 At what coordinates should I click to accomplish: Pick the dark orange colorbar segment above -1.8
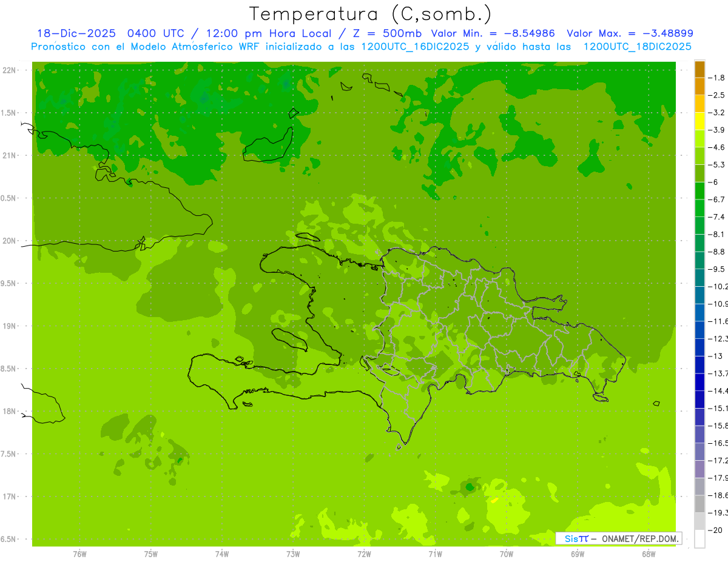[700, 69]
